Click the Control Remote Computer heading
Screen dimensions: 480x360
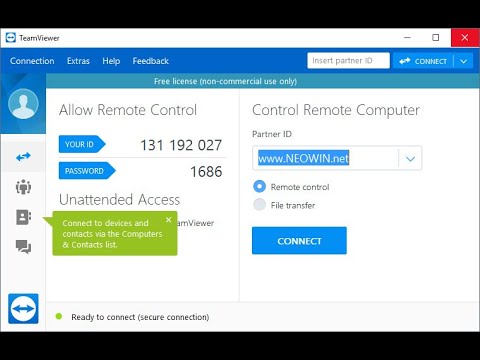[x=336, y=110]
